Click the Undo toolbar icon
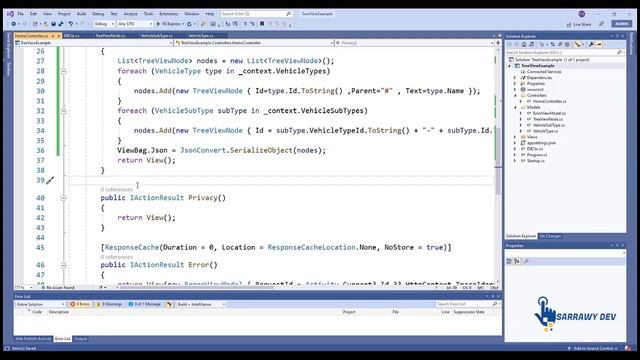 (71, 24)
